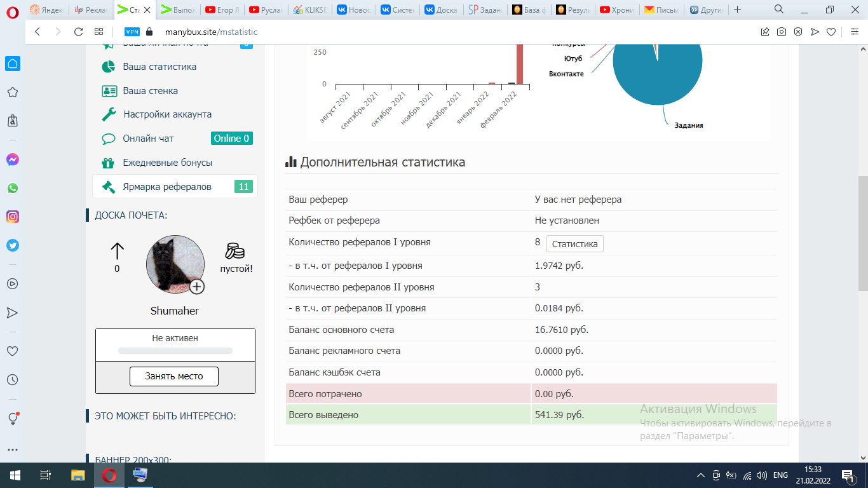The height and width of the screenshot is (488, 868).
Task: Open Easy Setup settings icon
Action: click(x=854, y=32)
